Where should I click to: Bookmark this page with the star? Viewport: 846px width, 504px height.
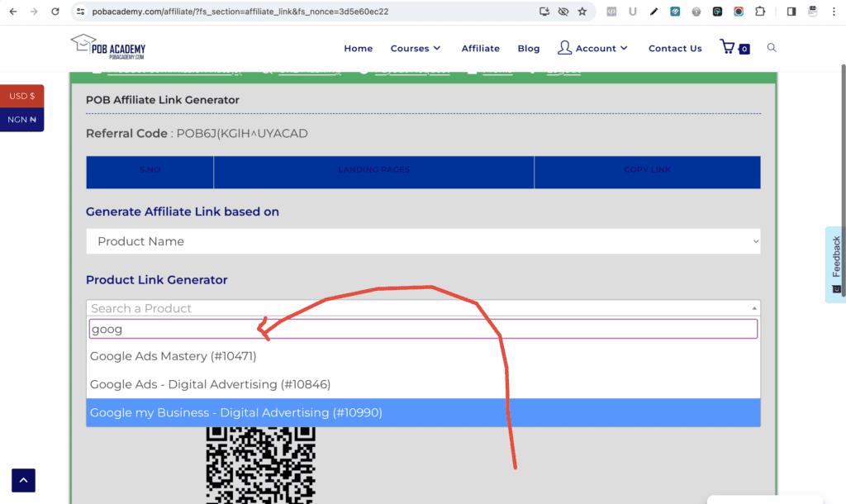(x=582, y=12)
